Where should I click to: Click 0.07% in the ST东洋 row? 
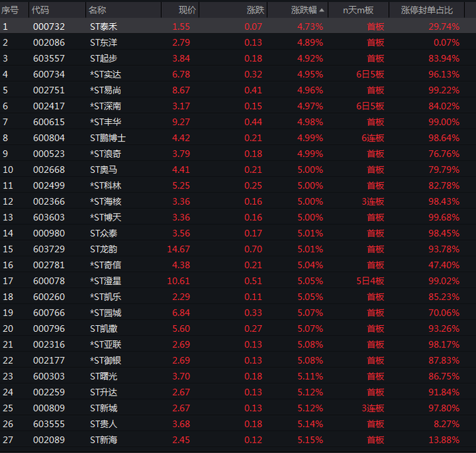point(447,42)
